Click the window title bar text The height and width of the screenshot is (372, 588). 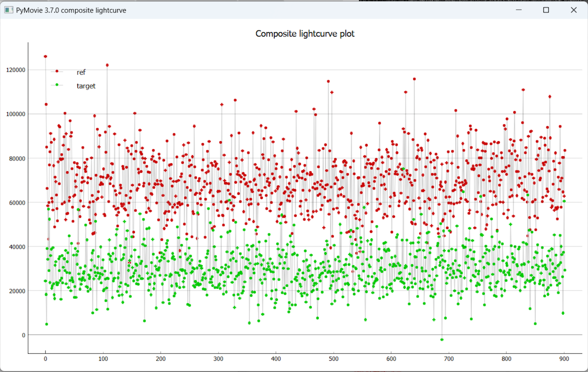pos(71,10)
